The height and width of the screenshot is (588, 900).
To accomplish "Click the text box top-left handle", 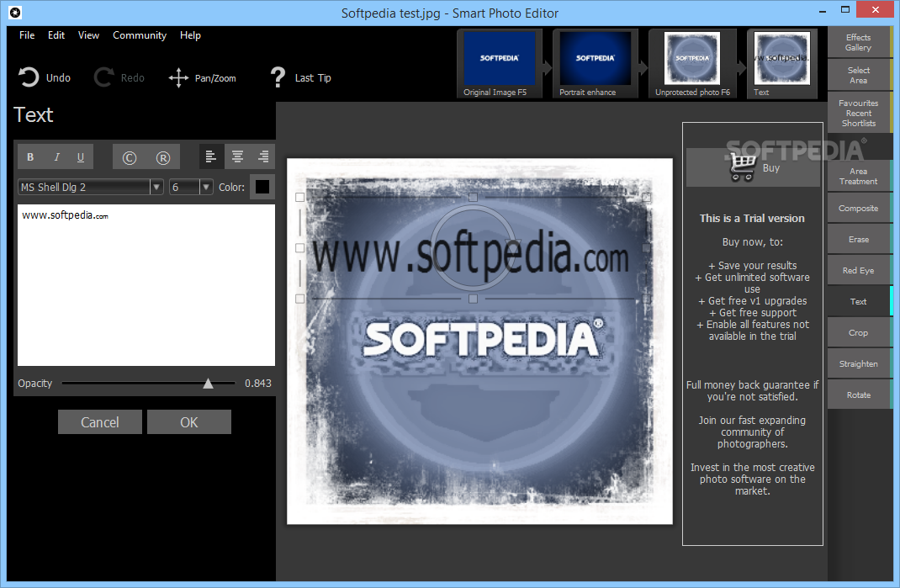I will point(299,197).
